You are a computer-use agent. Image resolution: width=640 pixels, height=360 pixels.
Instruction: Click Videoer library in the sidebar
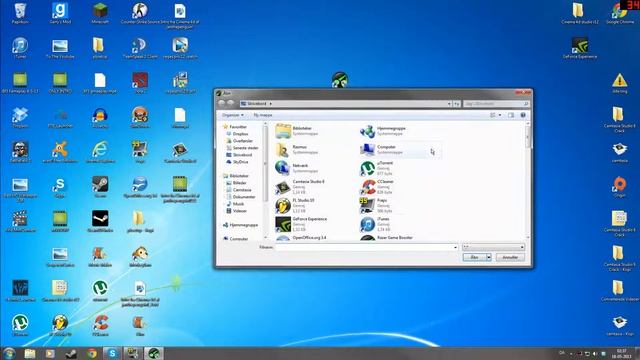tap(239, 211)
